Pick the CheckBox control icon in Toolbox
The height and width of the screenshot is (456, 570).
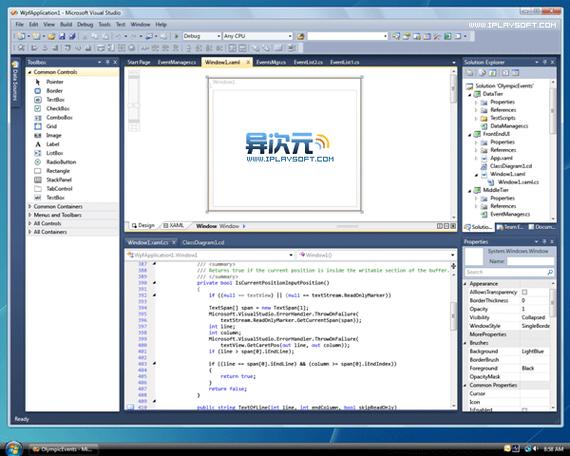coord(38,108)
